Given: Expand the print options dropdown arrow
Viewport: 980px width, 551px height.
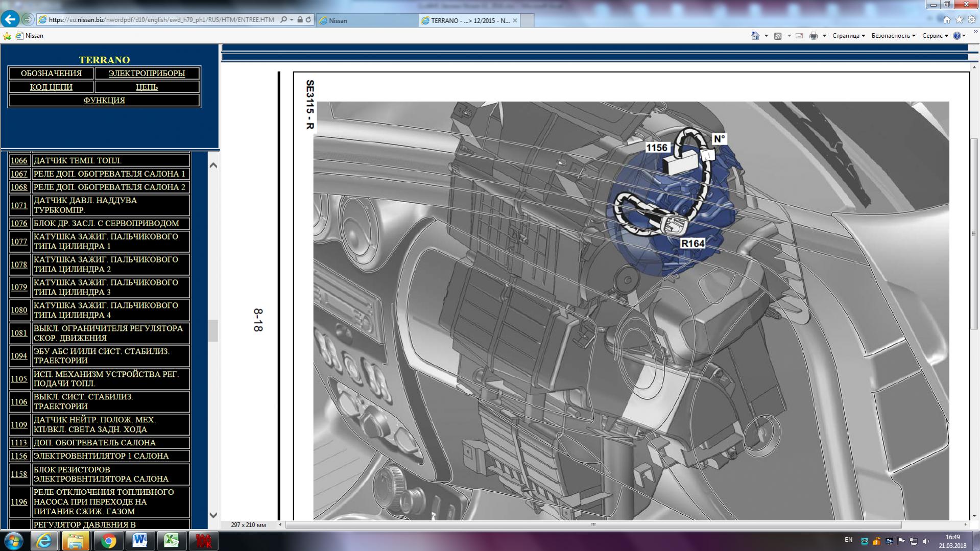Looking at the screenshot, I should coord(824,36).
